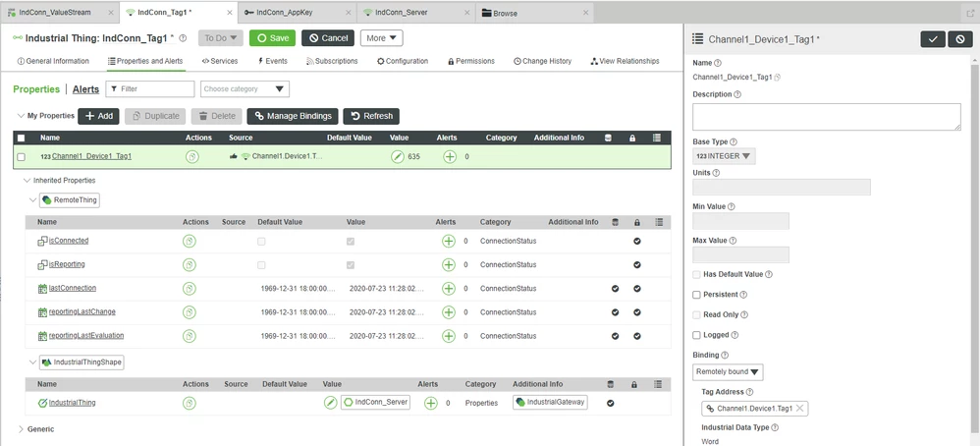Click the action icon in lastConnection row

[190, 289]
